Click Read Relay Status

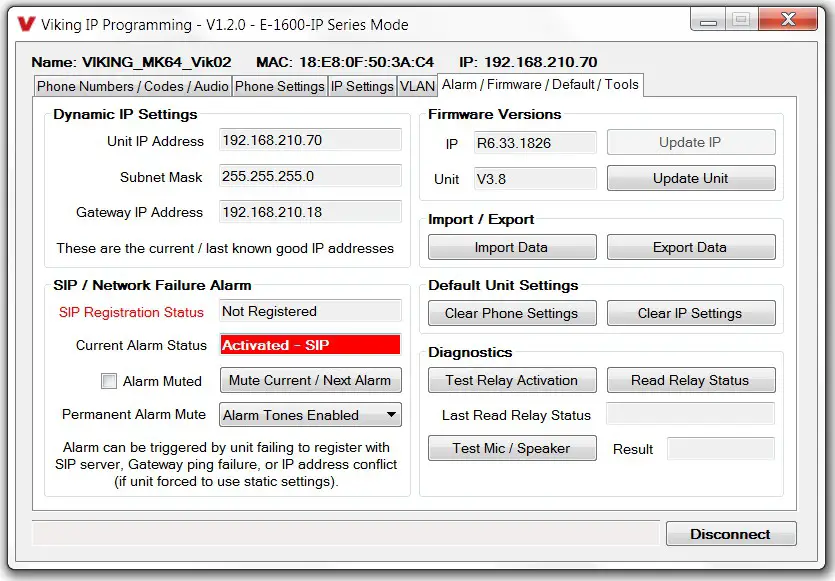pos(691,380)
